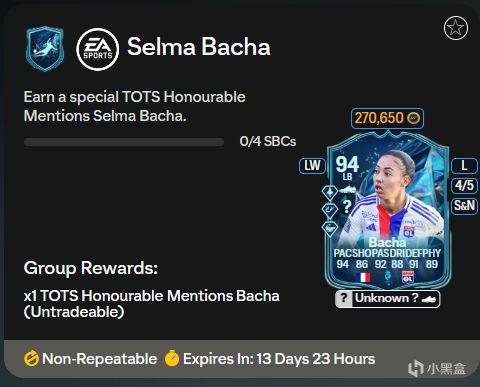480x387 pixels.
Task: Click the Group Rewards Bacha reward text
Action: [152, 304]
